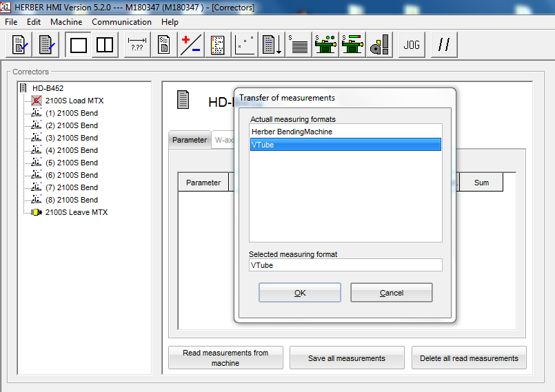Select the split-pane view icon

coord(105,45)
